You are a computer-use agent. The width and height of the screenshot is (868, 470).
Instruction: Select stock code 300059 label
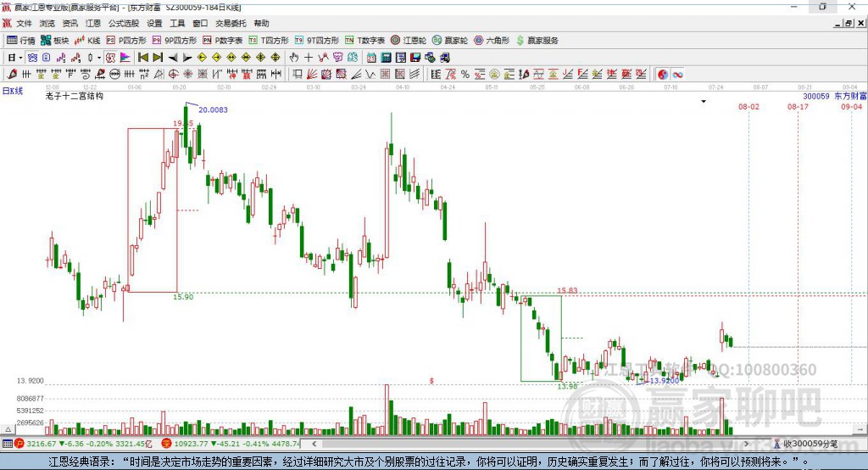tap(816, 97)
